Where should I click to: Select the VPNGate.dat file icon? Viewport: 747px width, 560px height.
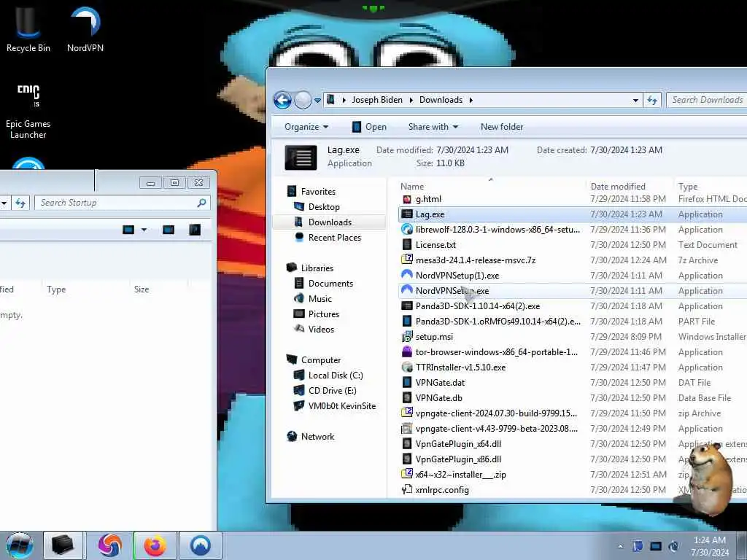[x=407, y=382]
